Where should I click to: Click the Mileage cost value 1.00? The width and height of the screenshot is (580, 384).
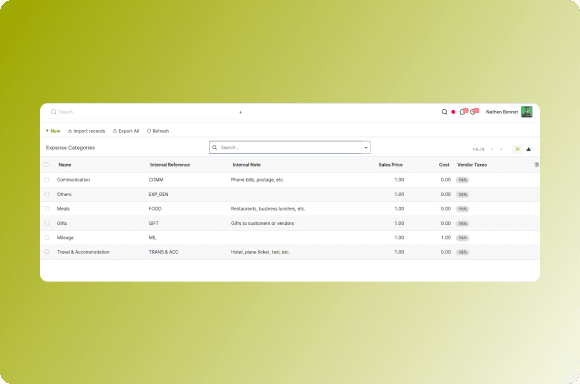(x=446, y=238)
